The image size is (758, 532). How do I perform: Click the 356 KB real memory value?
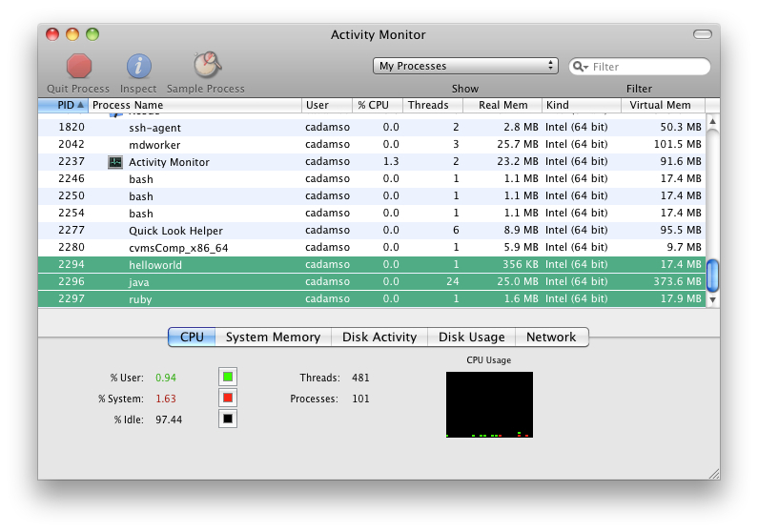tap(521, 265)
